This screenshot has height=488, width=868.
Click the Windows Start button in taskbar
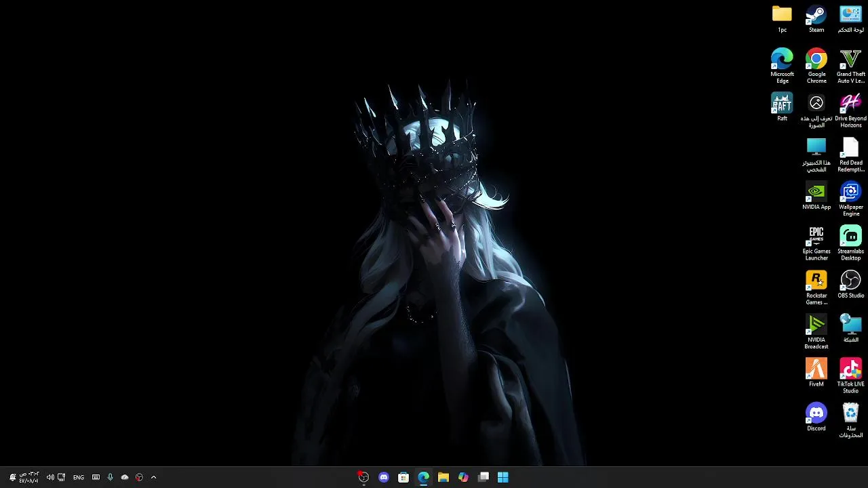click(503, 477)
